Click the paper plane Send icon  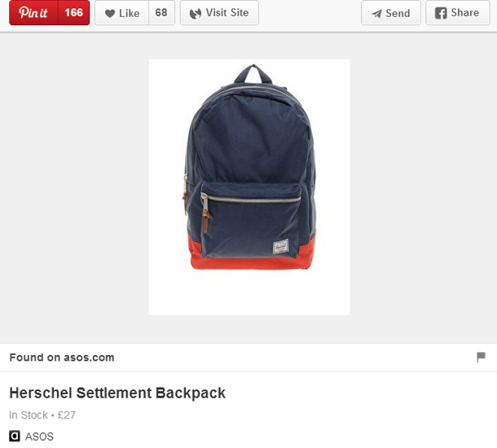tap(376, 13)
